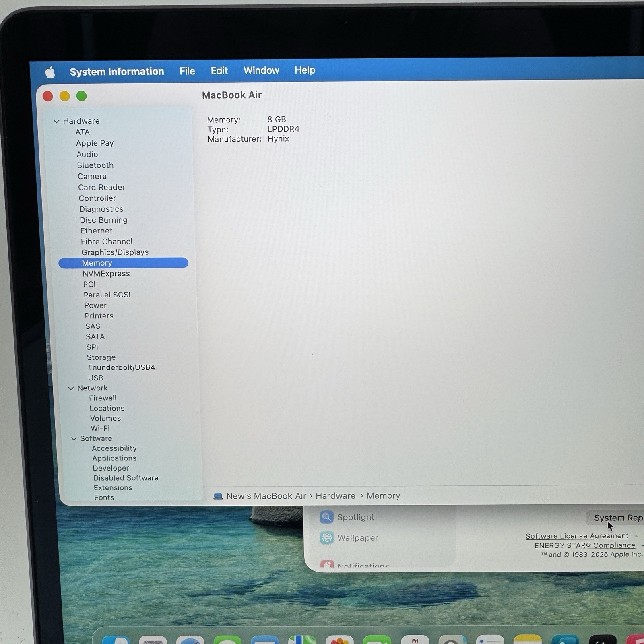
Task: Select Firewall under Network
Action: tap(103, 398)
